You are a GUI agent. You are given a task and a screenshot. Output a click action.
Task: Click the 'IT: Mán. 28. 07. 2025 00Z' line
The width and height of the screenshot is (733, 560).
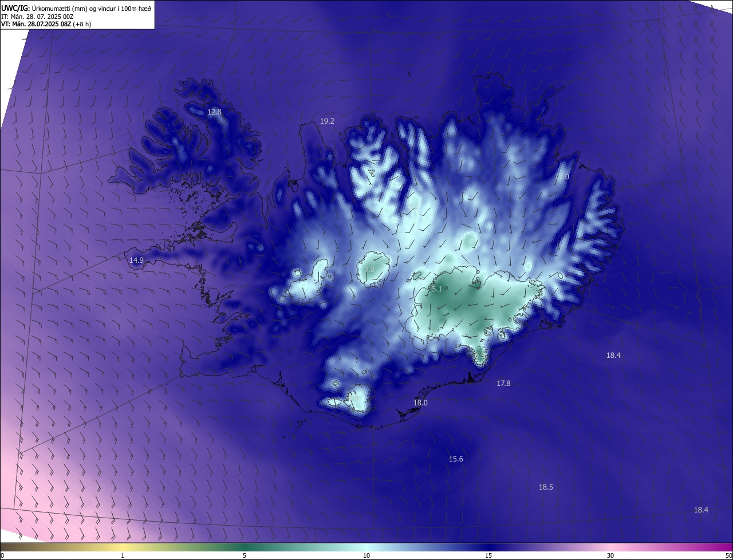(37, 16)
